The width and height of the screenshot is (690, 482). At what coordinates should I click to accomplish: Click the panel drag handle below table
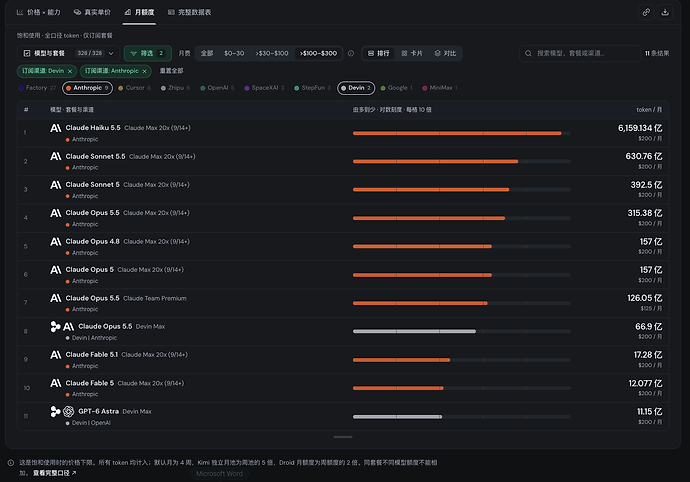click(343, 437)
